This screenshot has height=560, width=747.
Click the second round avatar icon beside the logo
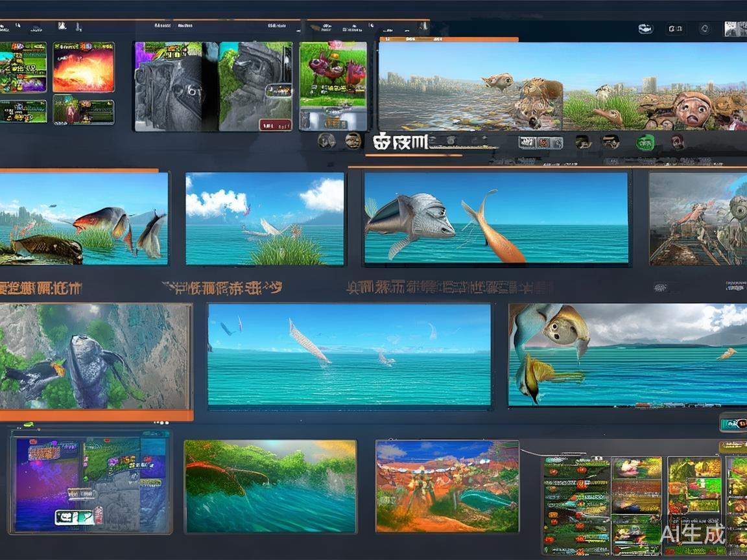[x=353, y=141]
